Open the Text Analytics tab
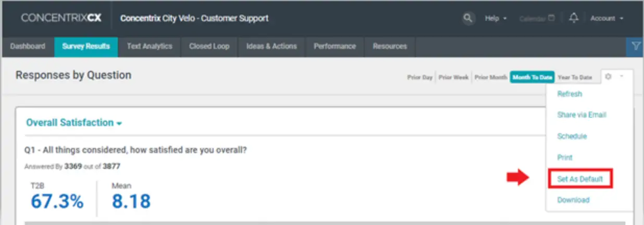Screen dimensions: 644x225 pyautogui.click(x=150, y=46)
